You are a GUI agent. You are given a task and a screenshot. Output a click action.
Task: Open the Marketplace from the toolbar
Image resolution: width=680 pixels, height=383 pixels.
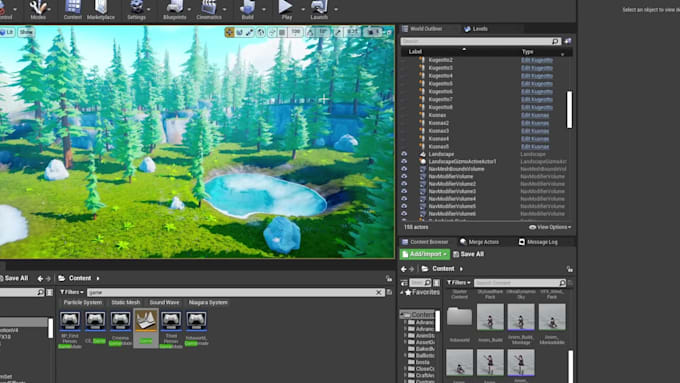point(101,10)
